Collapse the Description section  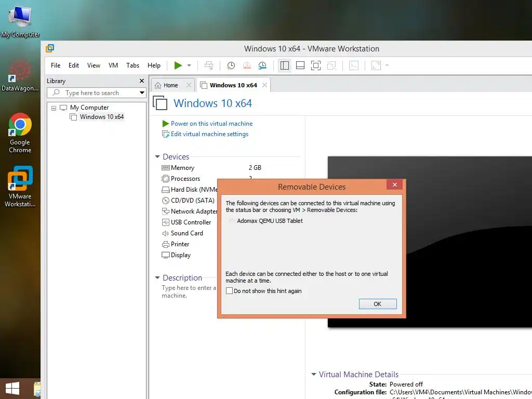[157, 277]
